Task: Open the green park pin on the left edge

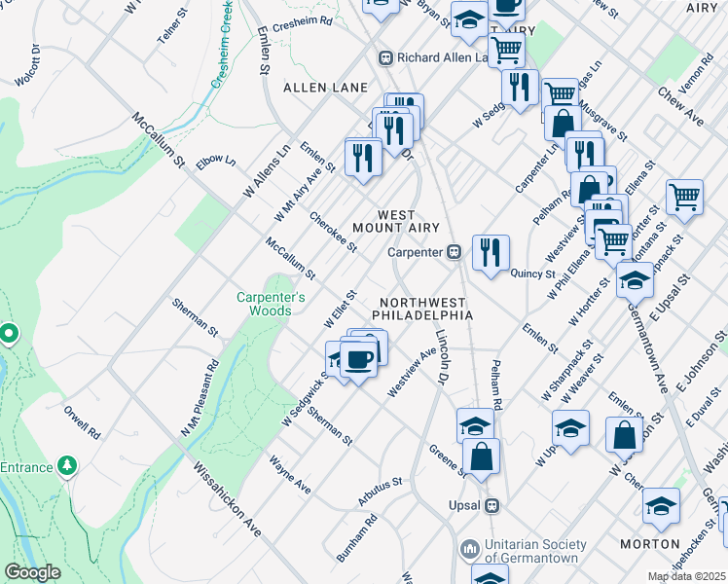Action: (9, 334)
